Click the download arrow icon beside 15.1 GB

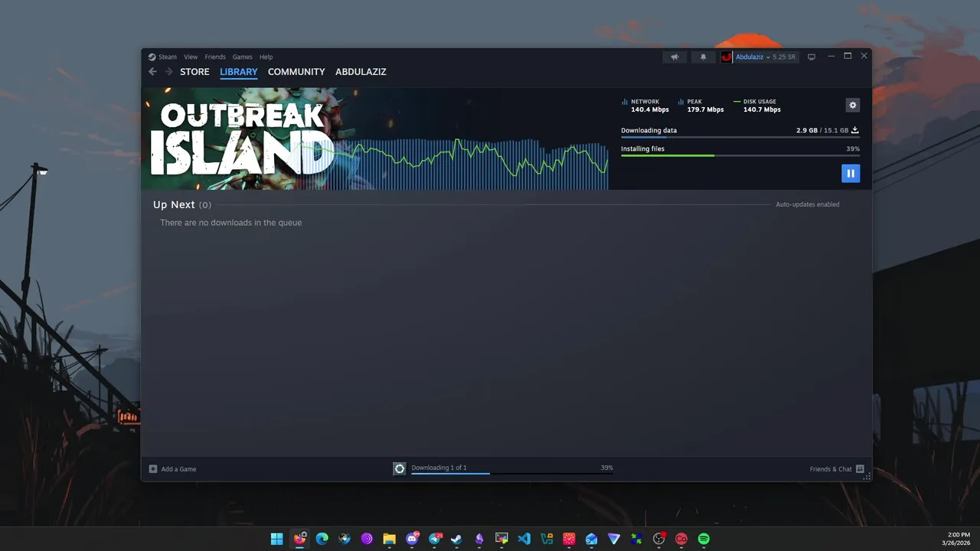855,130
